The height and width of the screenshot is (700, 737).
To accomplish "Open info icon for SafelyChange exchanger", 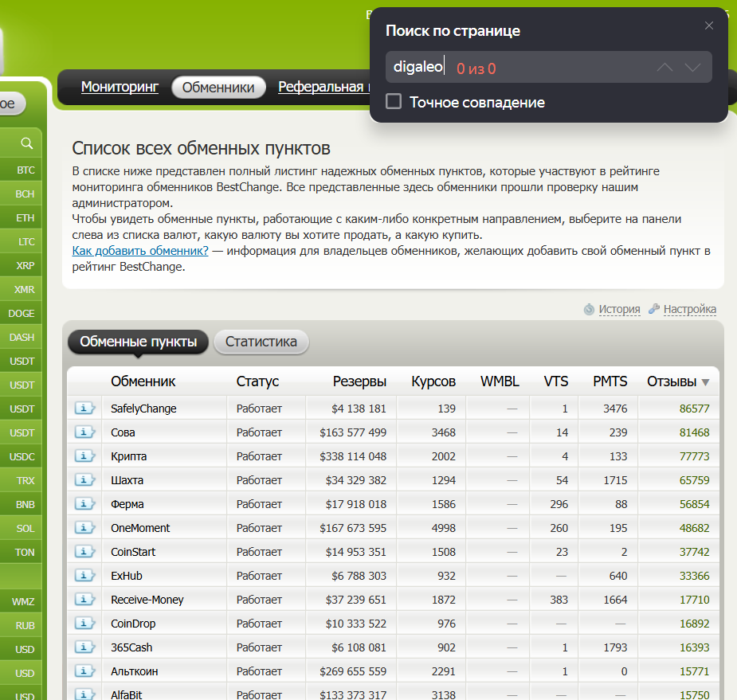I will click(84, 409).
